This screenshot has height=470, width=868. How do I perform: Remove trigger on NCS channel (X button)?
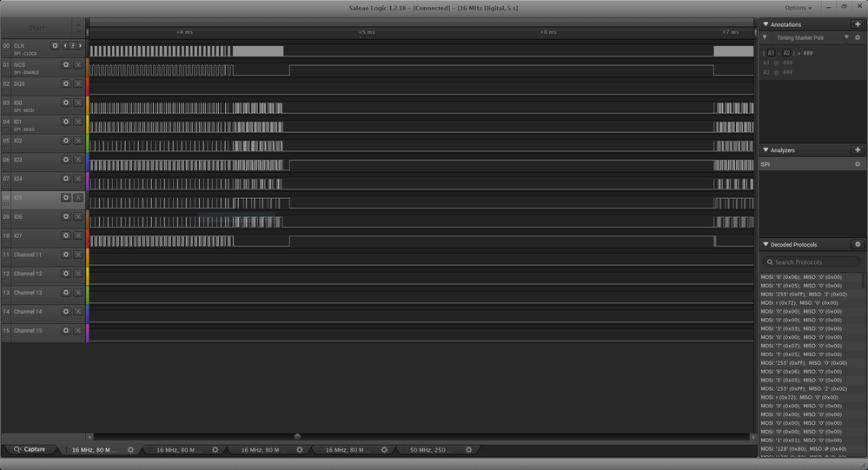pyautogui.click(x=78, y=65)
